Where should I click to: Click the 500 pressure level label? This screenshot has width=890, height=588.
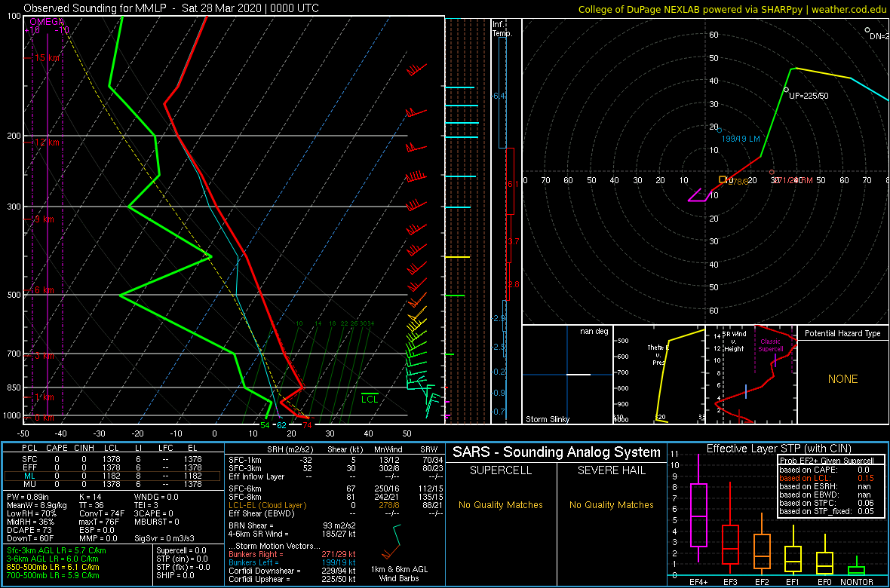(13, 295)
